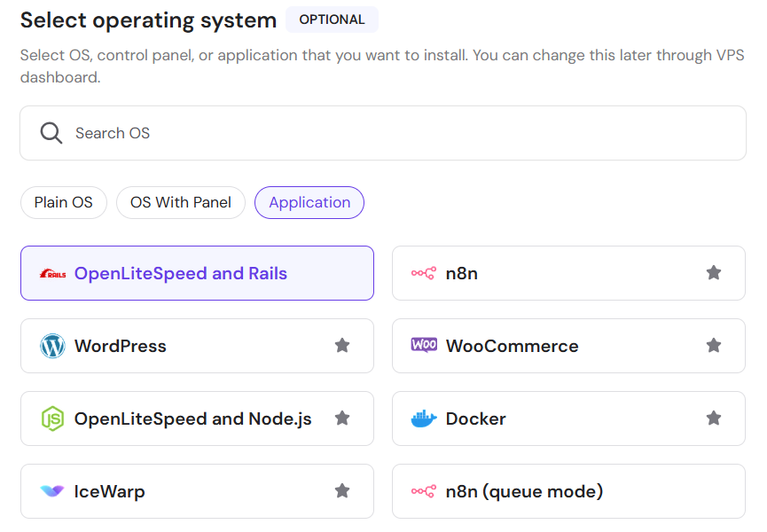Star the OpenLiteSpeed and Node.js option

point(342,419)
